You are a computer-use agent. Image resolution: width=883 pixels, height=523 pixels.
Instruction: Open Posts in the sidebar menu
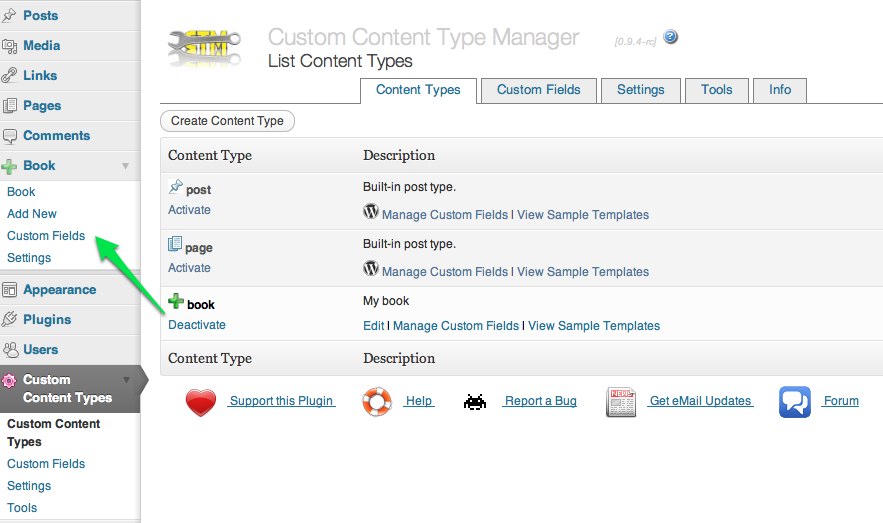pos(41,16)
